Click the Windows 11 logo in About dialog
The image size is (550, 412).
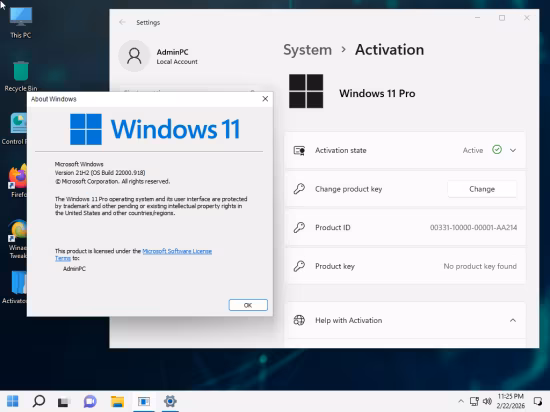(x=155, y=129)
